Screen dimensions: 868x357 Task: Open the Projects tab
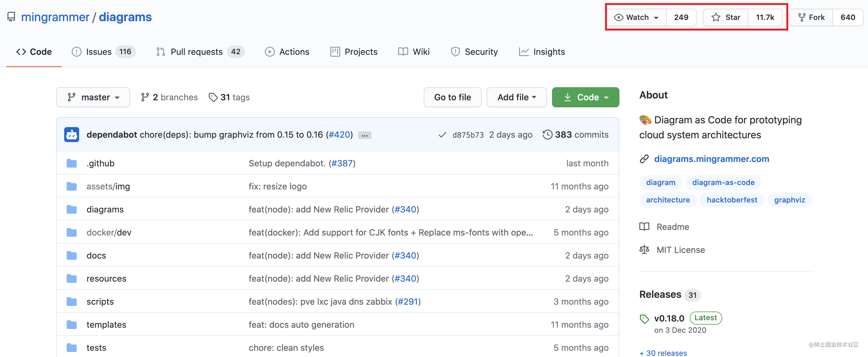coord(354,51)
